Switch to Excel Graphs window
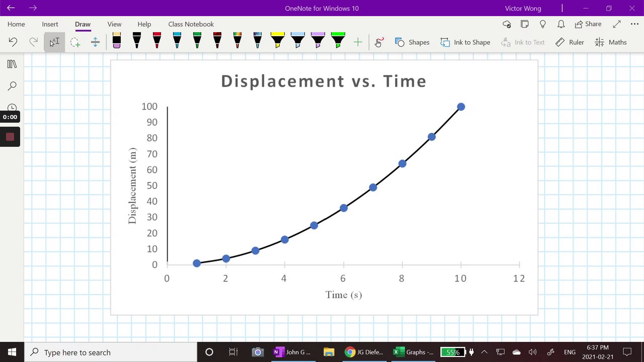Image resolution: width=644 pixels, height=362 pixels. click(414, 352)
